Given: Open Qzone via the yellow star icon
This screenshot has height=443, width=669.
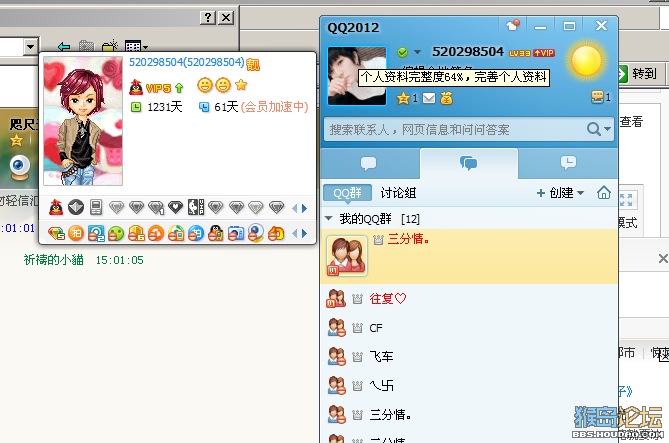Looking at the screenshot, I should click(403, 99).
